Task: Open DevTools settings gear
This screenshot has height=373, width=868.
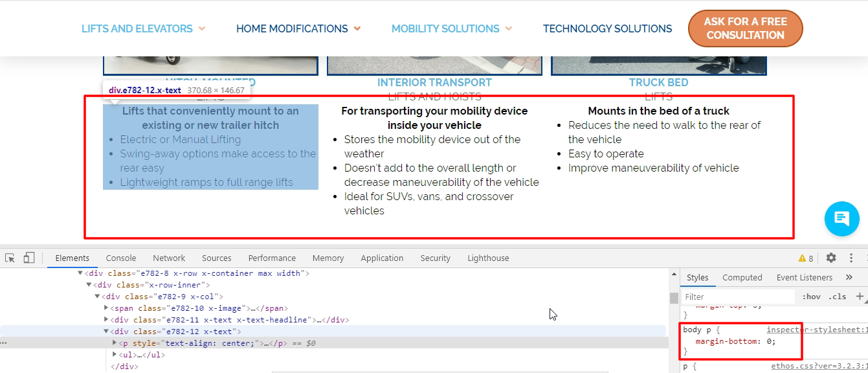Action: pyautogui.click(x=831, y=258)
